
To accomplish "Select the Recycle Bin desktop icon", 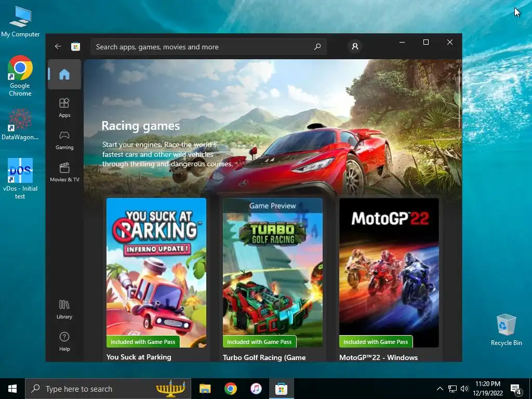I will pos(506,330).
